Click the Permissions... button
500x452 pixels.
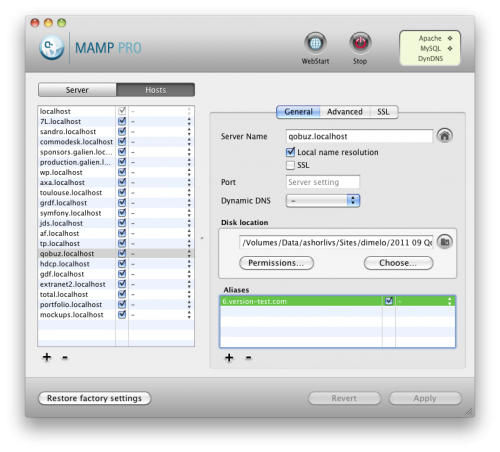(x=276, y=263)
